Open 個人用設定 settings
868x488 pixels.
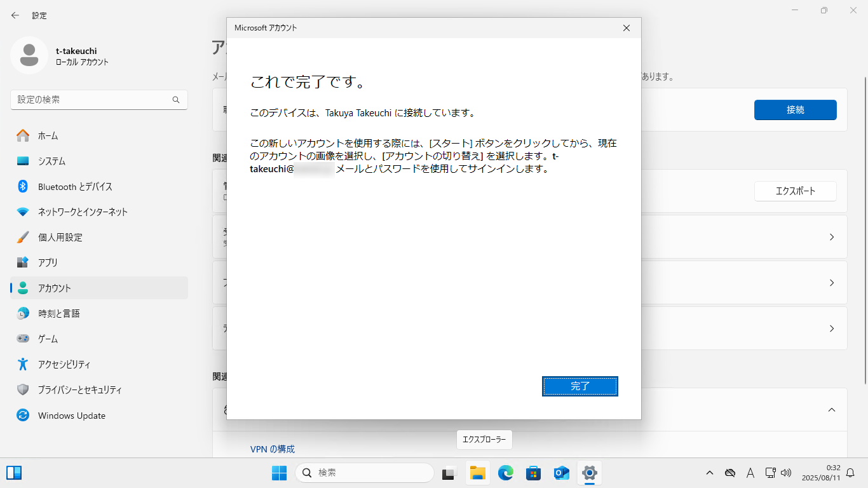tap(99, 237)
